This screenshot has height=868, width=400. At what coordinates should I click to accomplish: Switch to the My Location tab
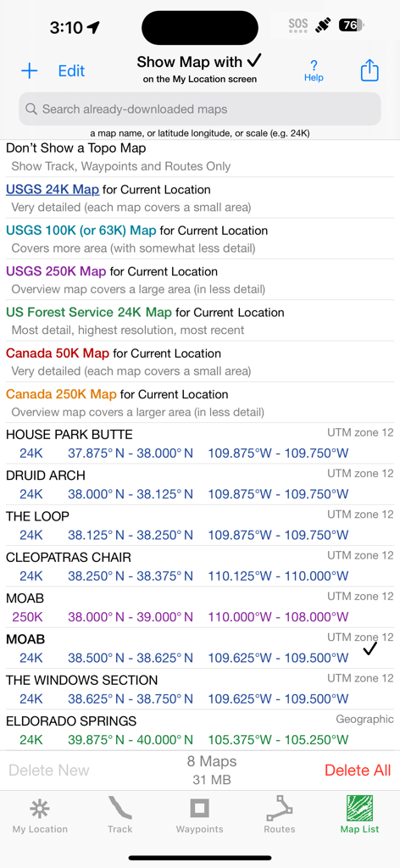point(40,815)
